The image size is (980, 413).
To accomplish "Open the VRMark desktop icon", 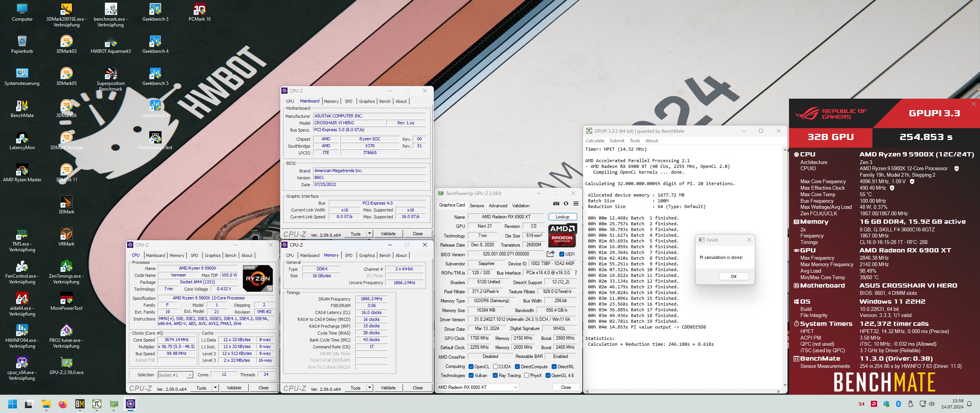I will click(x=66, y=237).
